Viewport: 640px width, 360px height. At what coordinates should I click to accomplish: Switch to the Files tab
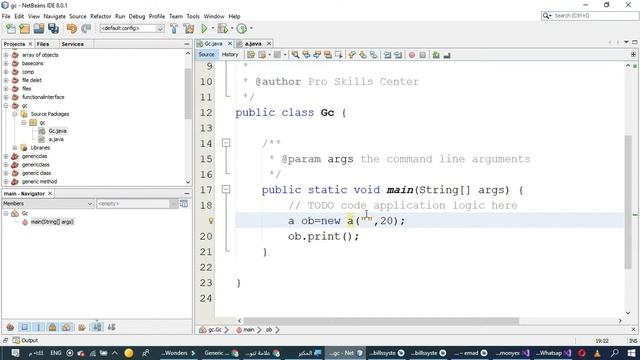[42, 44]
